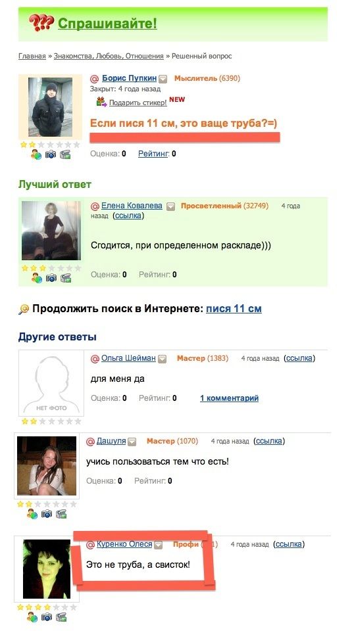Click search link пися 11 см
The width and height of the screenshot is (352, 644).
point(234,308)
